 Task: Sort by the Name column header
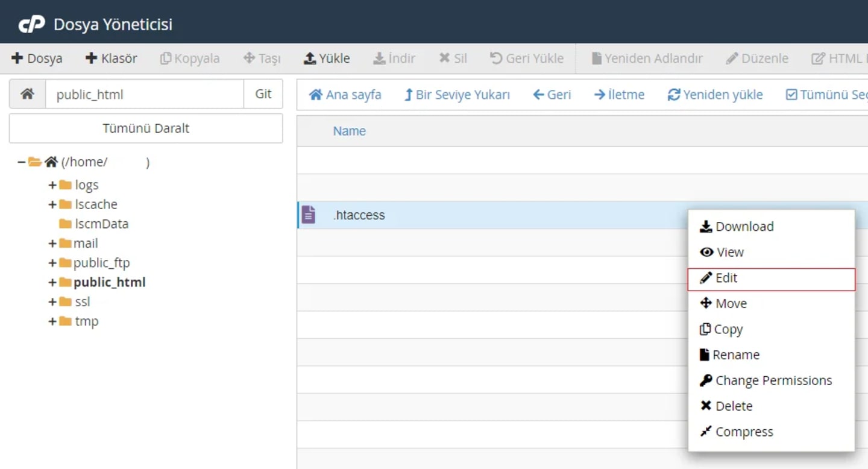click(x=350, y=131)
